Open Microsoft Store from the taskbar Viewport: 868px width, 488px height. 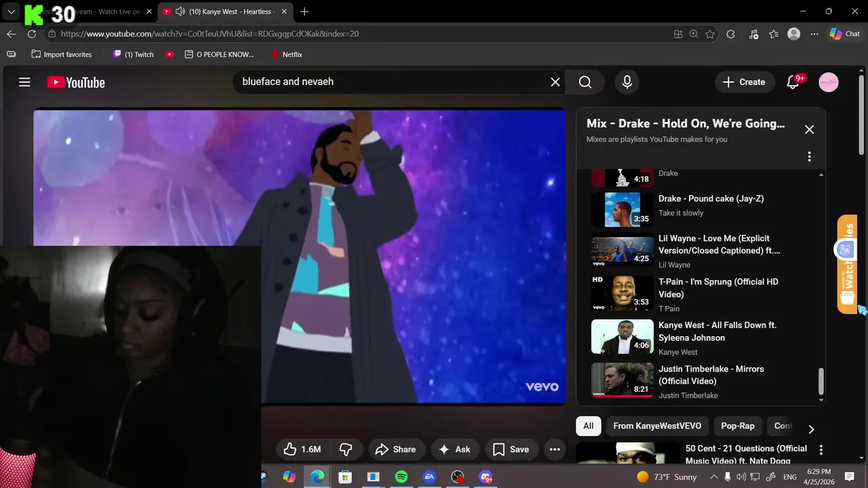pos(345,477)
